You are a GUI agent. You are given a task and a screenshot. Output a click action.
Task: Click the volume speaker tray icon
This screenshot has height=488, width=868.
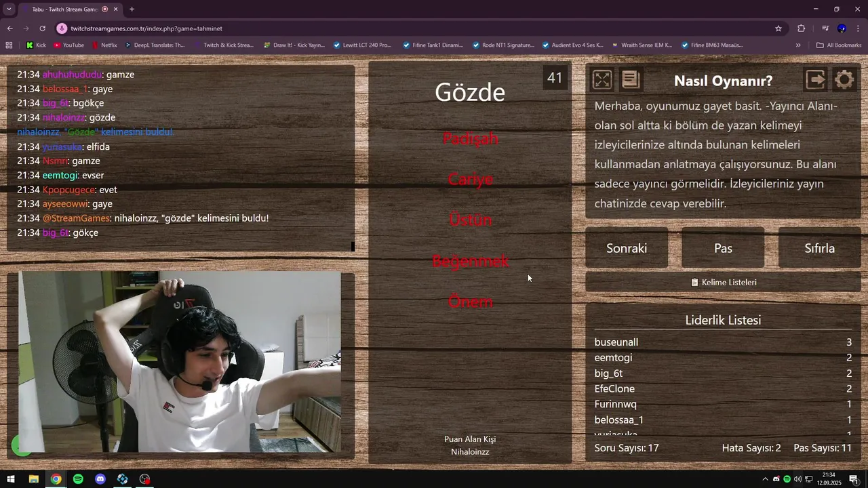(797, 479)
